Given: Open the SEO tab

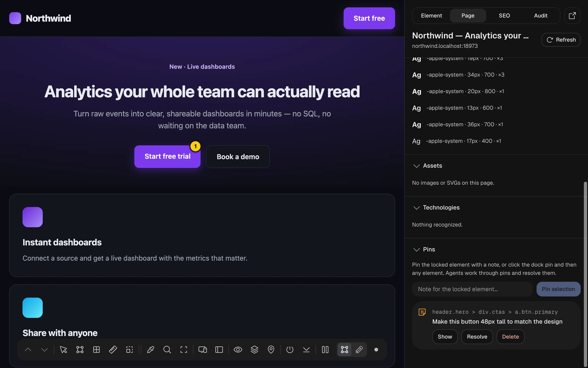Looking at the screenshot, I should 504,16.
